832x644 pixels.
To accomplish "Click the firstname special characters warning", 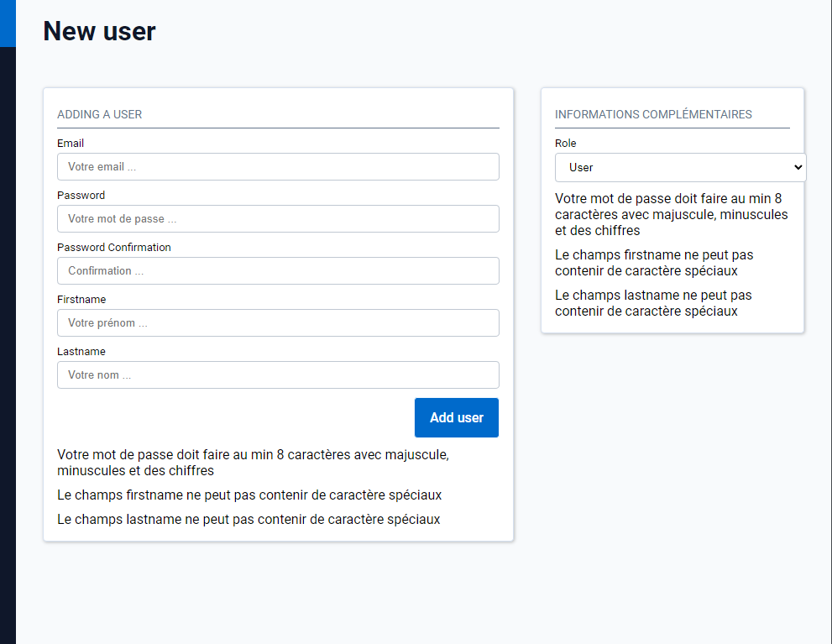I will click(249, 495).
